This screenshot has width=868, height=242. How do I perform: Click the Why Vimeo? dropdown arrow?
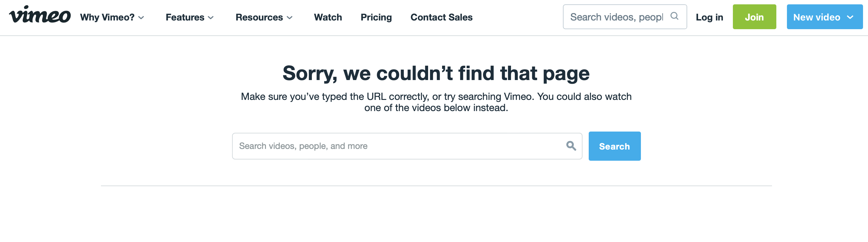141,18
